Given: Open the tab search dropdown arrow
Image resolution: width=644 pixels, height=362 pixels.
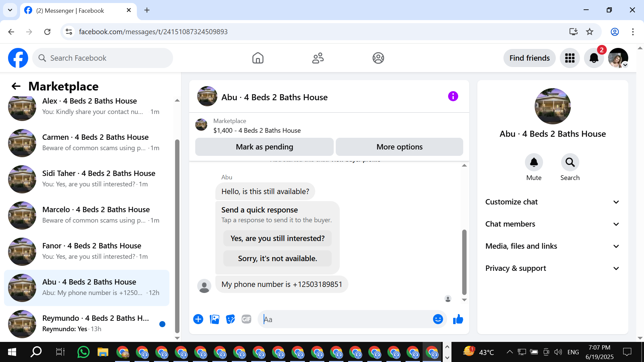Looking at the screenshot, I should point(10,10).
